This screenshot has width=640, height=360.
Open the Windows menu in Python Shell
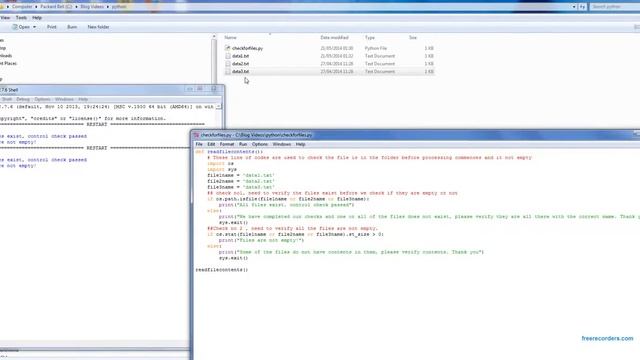click(x=64, y=99)
